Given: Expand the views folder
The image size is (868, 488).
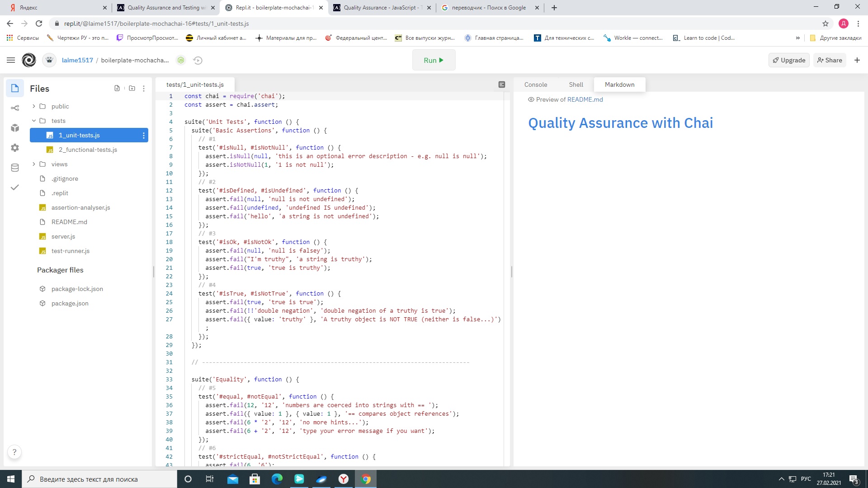Looking at the screenshot, I should click(x=33, y=164).
